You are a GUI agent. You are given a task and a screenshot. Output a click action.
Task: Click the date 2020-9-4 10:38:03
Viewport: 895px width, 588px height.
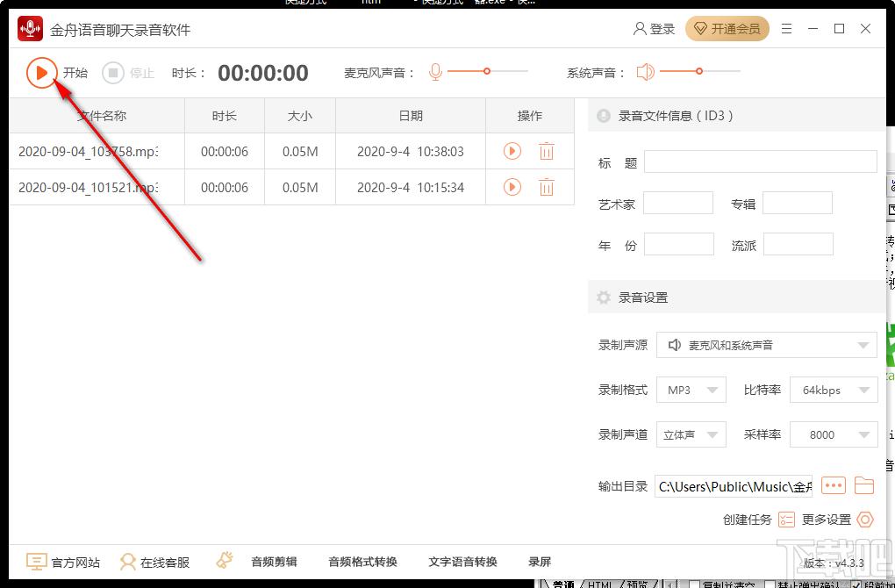[411, 151]
